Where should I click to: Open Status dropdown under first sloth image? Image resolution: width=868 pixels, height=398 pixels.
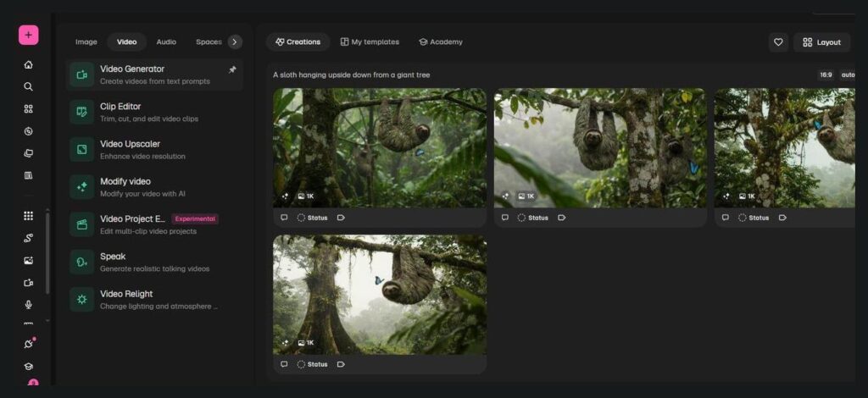click(312, 218)
